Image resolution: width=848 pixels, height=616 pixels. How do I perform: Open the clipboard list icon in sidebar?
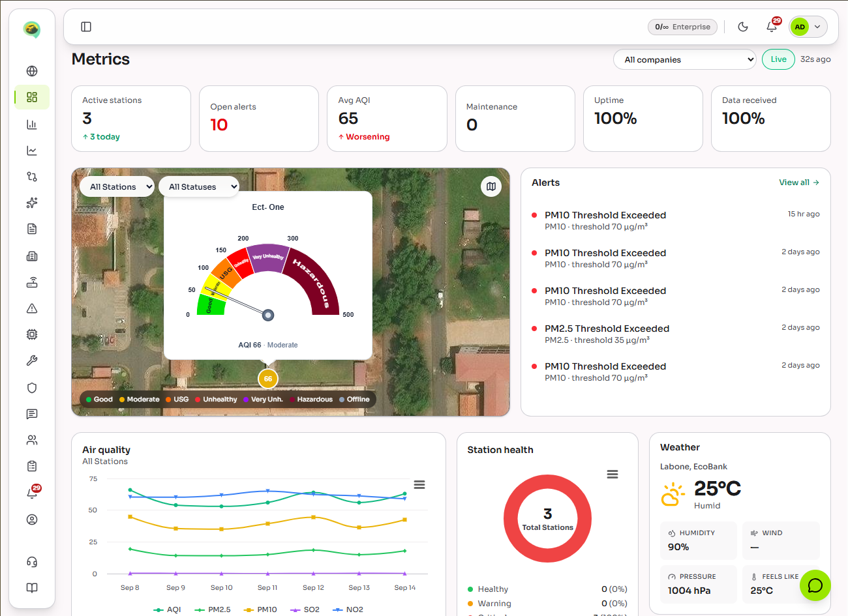click(32, 466)
